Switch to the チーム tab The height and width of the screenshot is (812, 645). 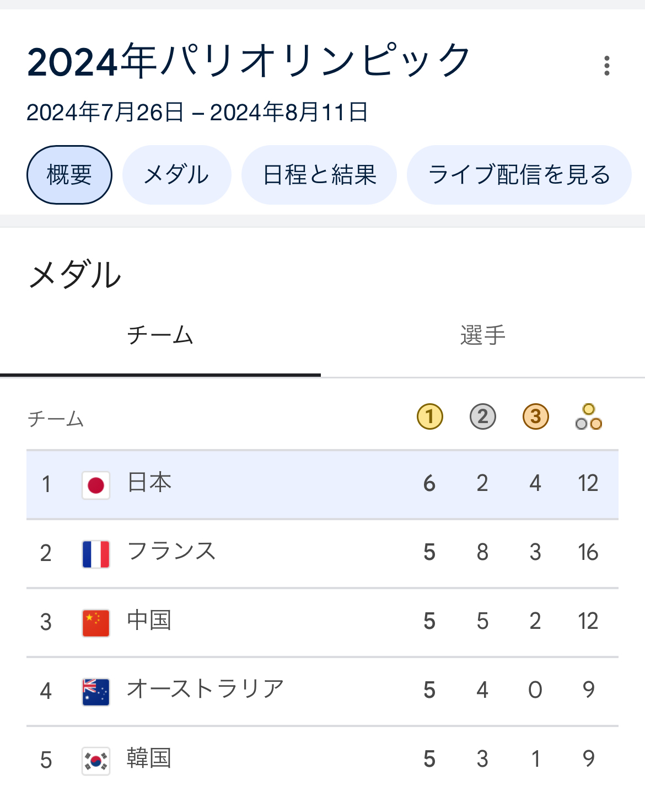160,335
